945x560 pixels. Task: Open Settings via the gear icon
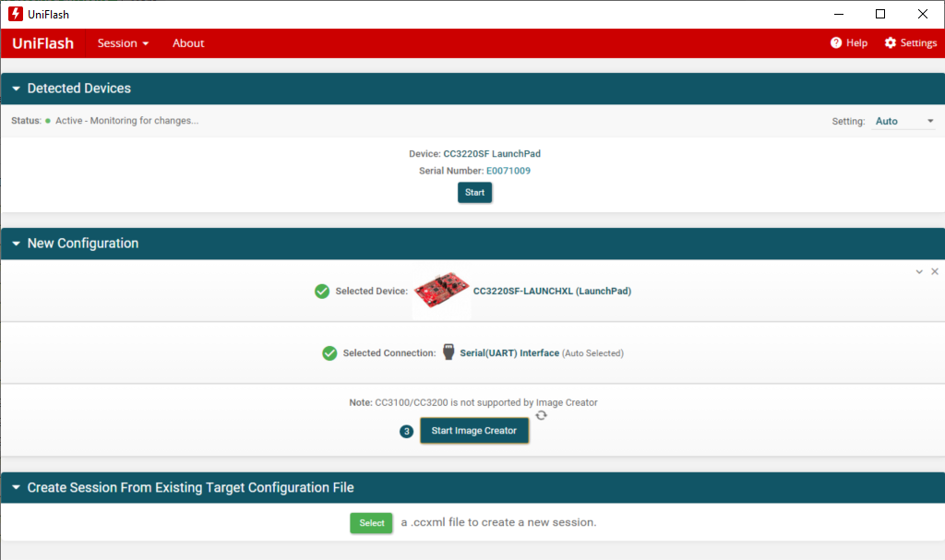tap(891, 42)
